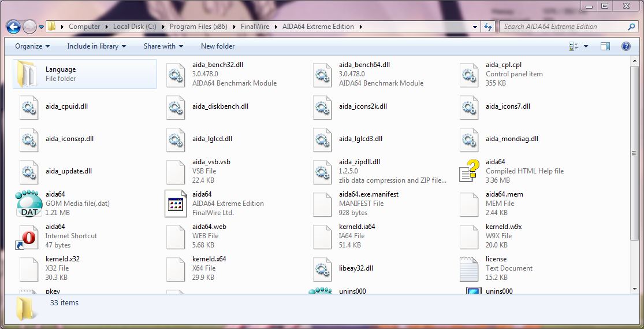Expand the arrow after Computer in breadcrumb
The image size is (644, 329).
coord(107,27)
